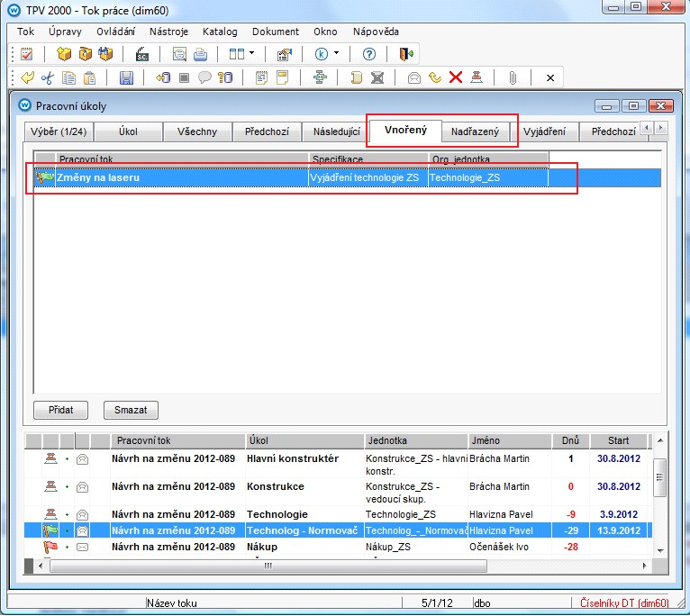Click the Přidat button
This screenshot has height=616, width=690.
pyautogui.click(x=60, y=410)
